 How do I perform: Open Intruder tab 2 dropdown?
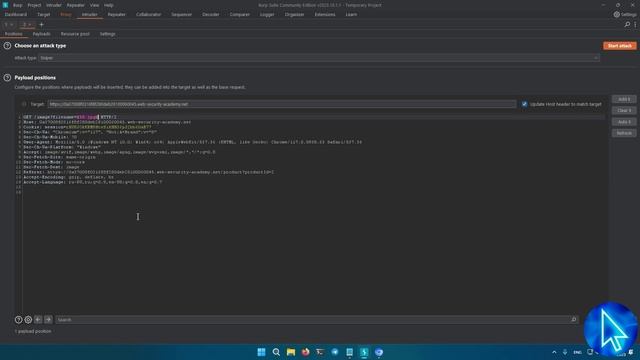(29, 25)
